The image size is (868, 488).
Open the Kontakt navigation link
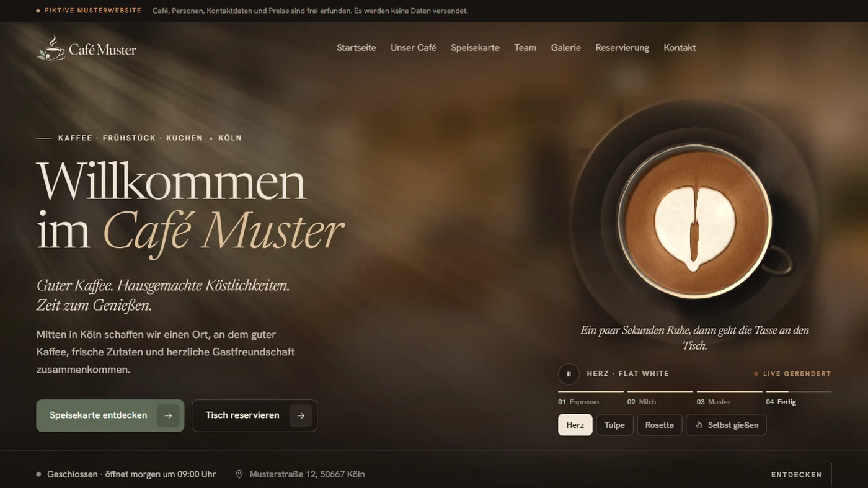[x=680, y=48]
